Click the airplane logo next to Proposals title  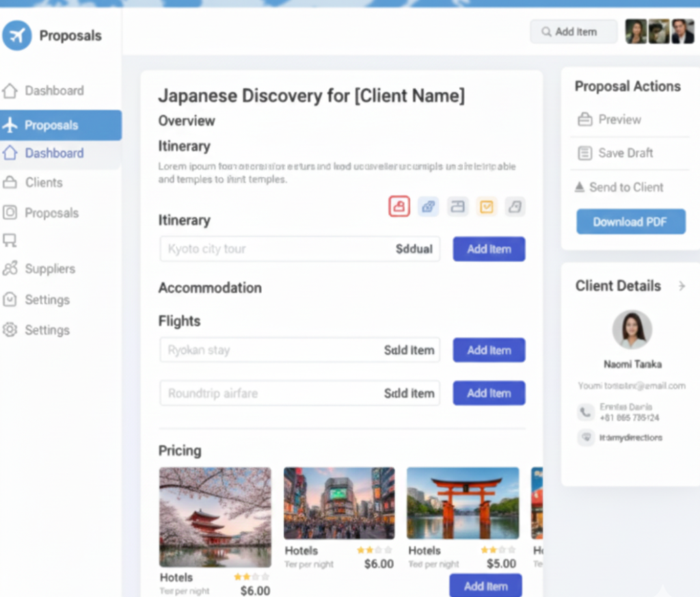point(17,36)
